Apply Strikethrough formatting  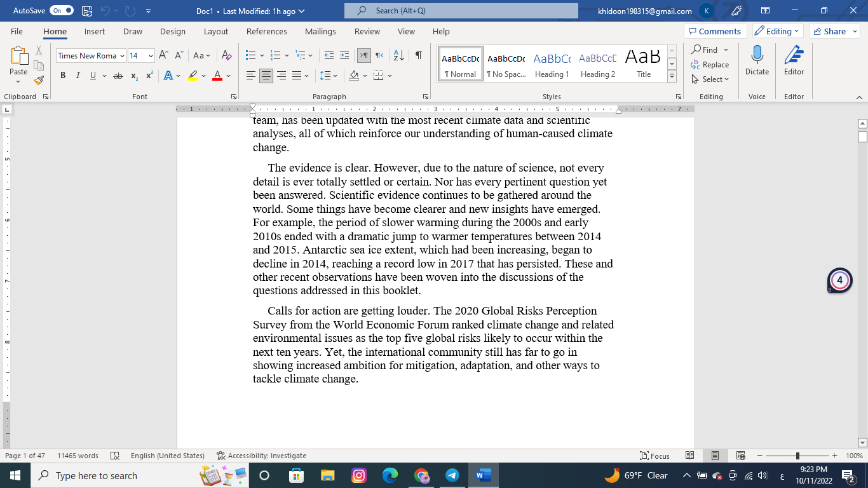(118, 76)
